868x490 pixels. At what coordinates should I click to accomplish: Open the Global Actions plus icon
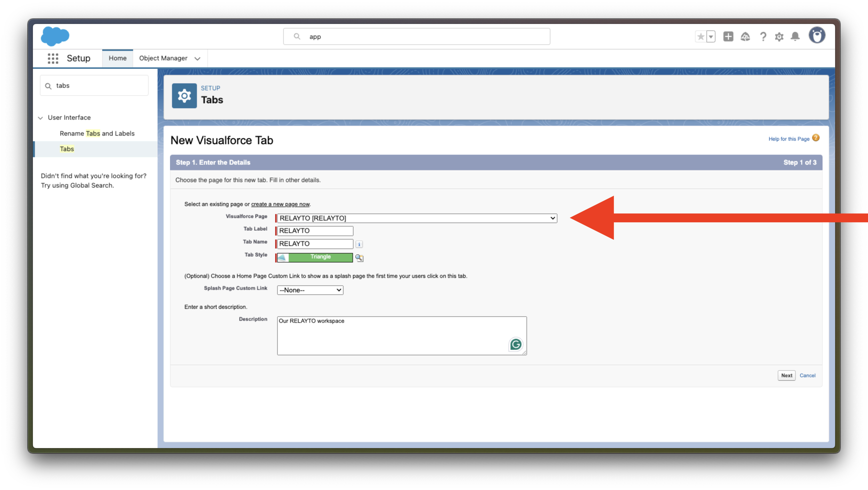tap(728, 36)
